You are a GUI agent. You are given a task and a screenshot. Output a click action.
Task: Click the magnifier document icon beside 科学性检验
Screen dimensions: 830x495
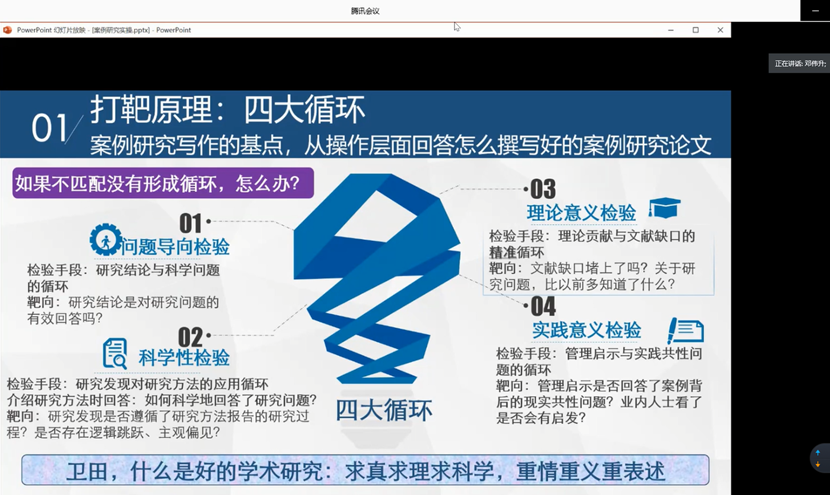(115, 353)
